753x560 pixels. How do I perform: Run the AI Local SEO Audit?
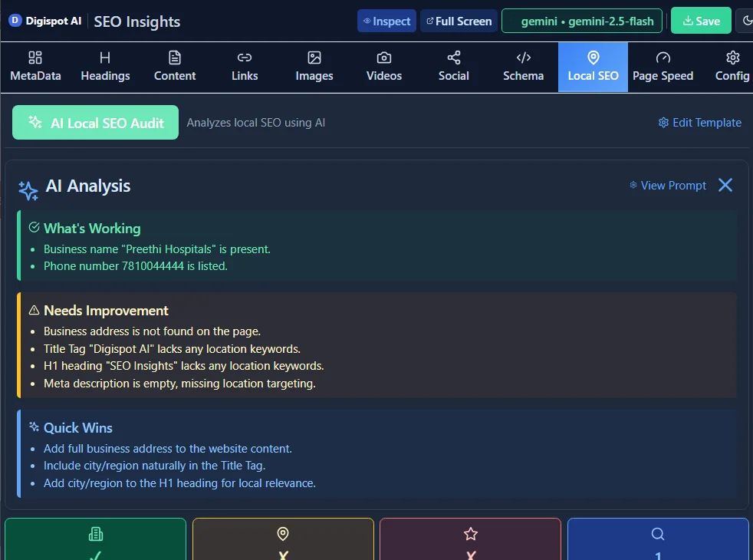pyautogui.click(x=95, y=123)
